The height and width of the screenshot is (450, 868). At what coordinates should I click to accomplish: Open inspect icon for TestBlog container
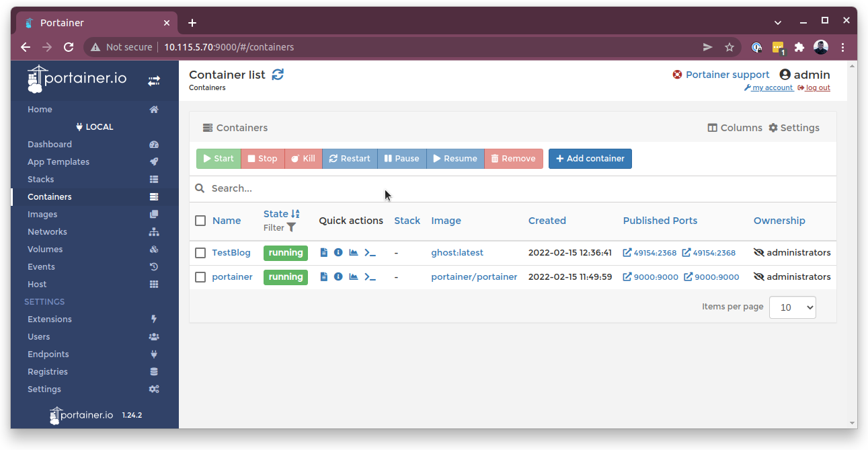click(x=338, y=253)
